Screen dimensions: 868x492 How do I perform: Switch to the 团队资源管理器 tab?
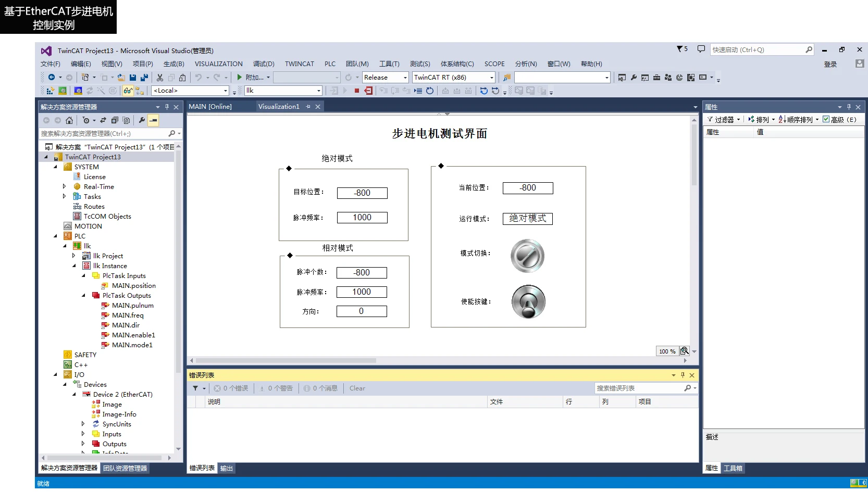[x=125, y=469]
